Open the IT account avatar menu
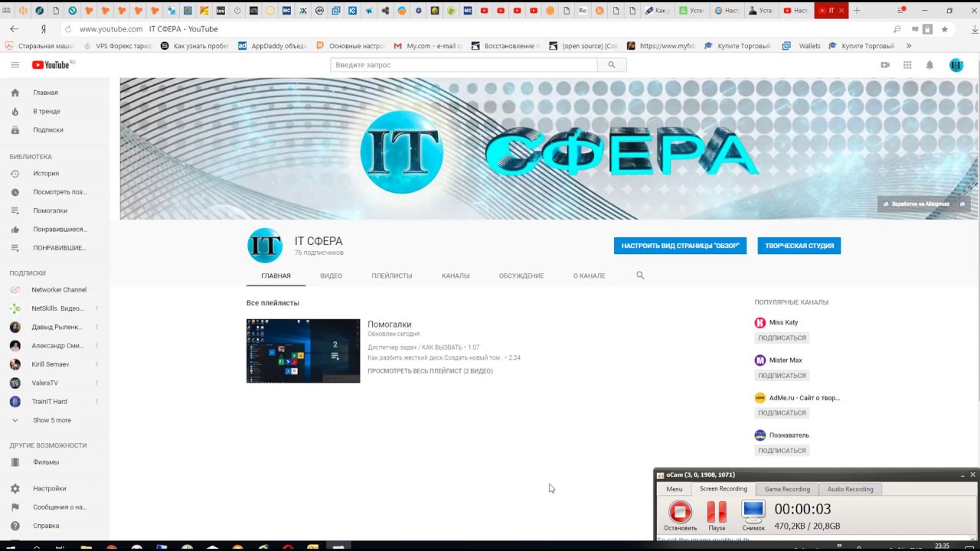980x551 pixels. [956, 65]
